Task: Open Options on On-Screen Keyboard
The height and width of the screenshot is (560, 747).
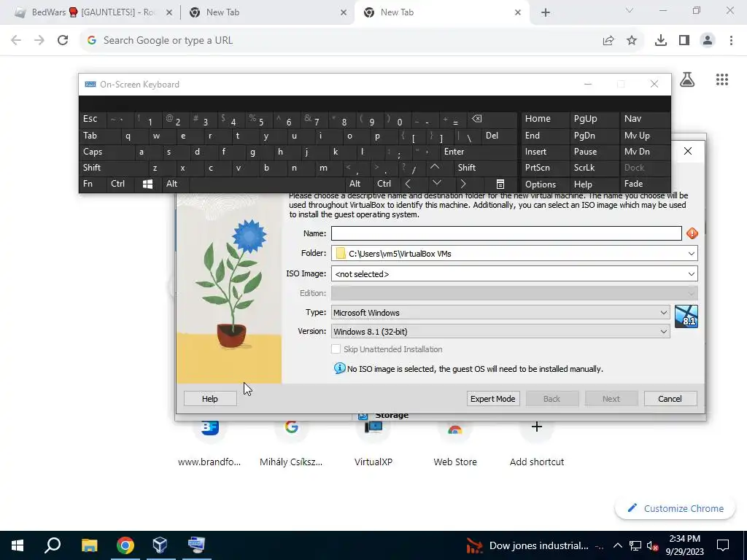Action: 545,184
